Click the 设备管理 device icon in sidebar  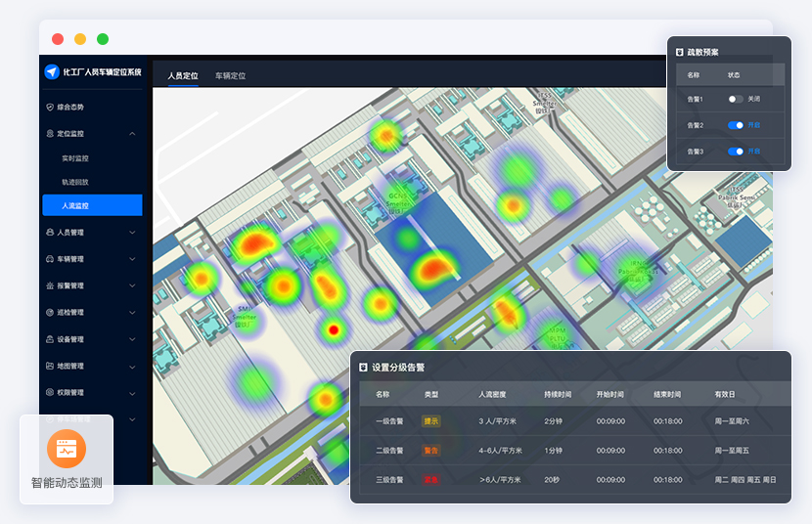(x=50, y=339)
